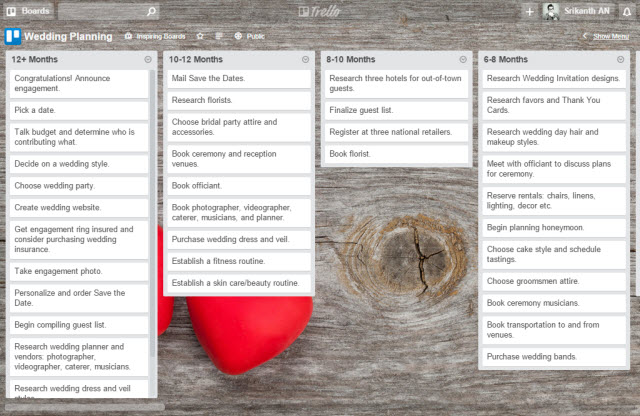640x416 pixels.
Task: Click the Show Menu link
Action: click(x=611, y=36)
